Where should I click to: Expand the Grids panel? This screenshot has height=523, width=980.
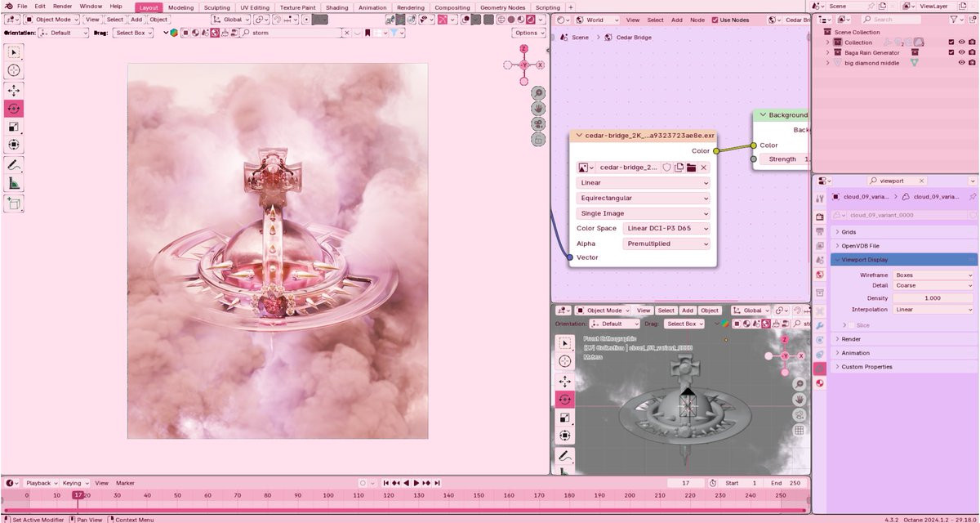[x=903, y=232]
